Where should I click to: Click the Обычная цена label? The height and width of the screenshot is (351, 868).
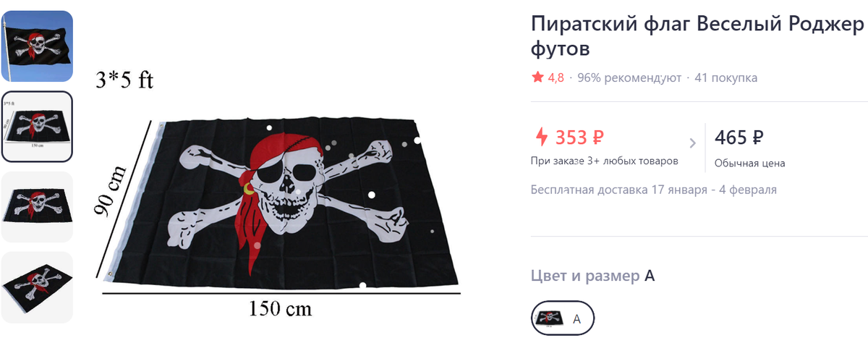[749, 164]
